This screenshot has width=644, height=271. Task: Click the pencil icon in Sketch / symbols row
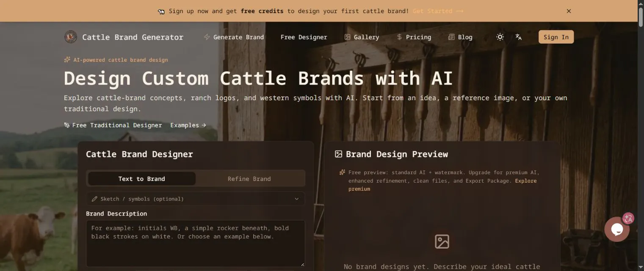point(94,199)
